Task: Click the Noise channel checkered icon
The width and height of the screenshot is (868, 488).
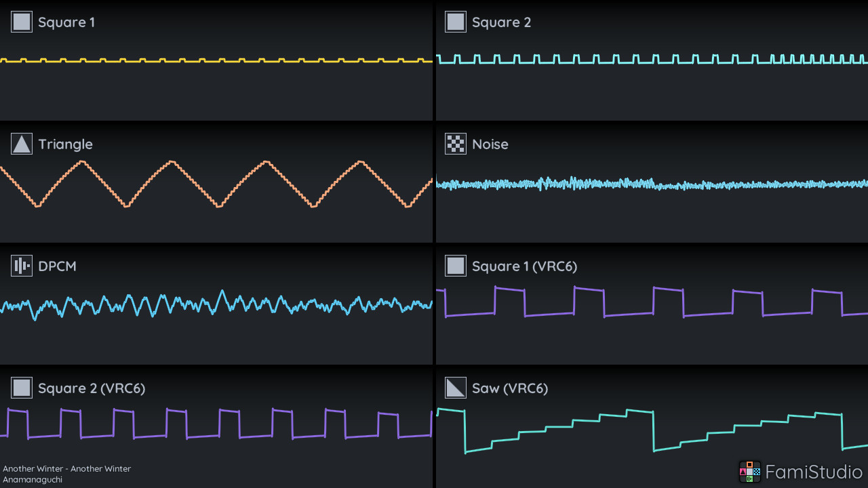Action: (456, 144)
